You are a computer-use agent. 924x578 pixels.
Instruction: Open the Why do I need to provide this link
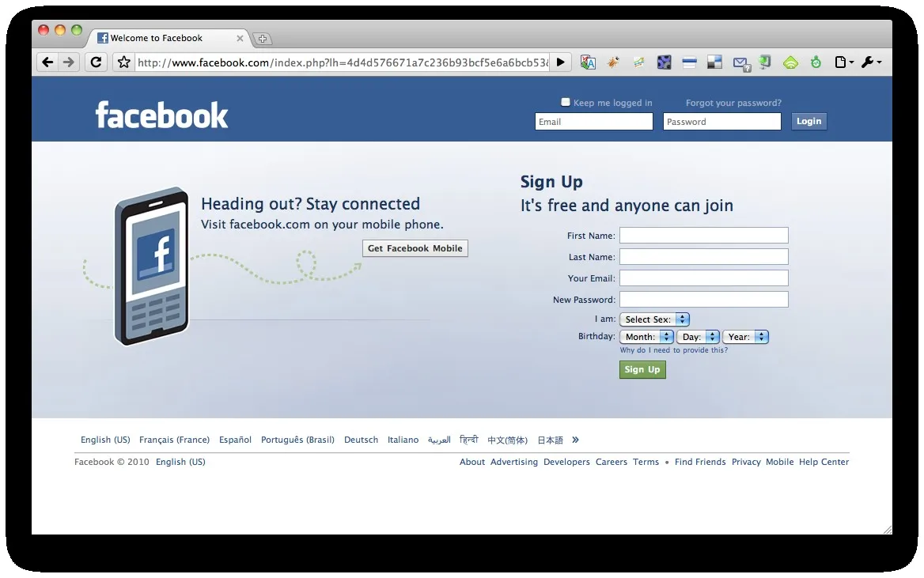[673, 350]
